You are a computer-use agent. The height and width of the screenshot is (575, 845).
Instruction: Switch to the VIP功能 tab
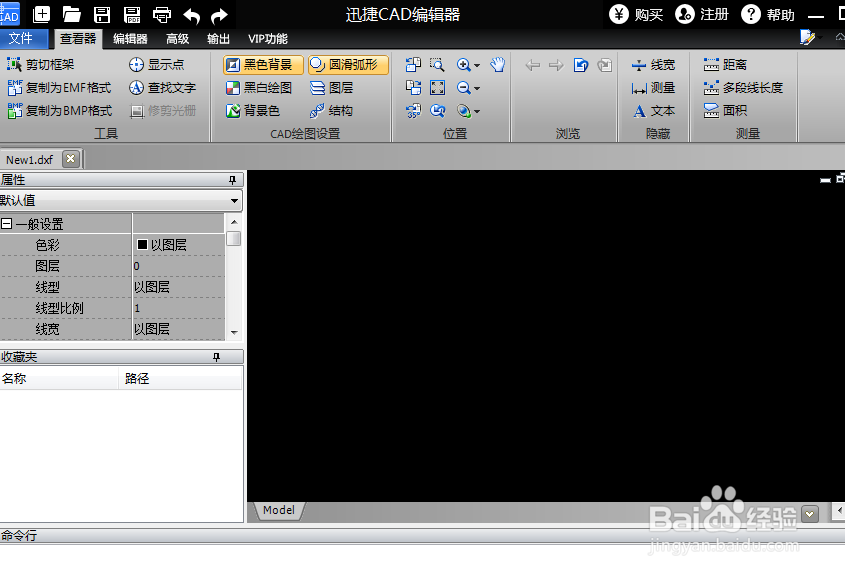click(267, 39)
